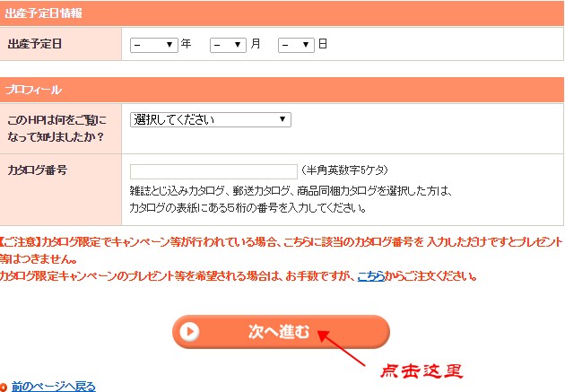Click the orange bullet icon beside 前のページへ戻る
Image resolution: width=565 pixels, height=392 pixels.
click(4, 387)
